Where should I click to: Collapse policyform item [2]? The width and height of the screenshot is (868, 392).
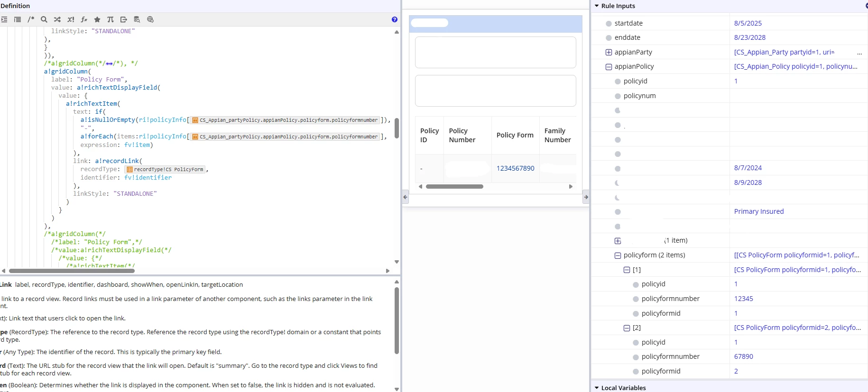(x=627, y=328)
